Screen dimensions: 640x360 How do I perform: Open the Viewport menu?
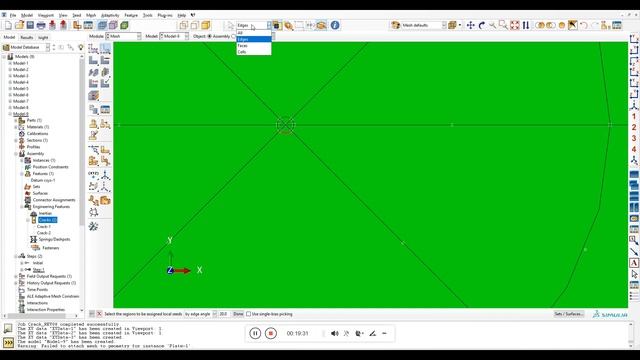(46, 15)
